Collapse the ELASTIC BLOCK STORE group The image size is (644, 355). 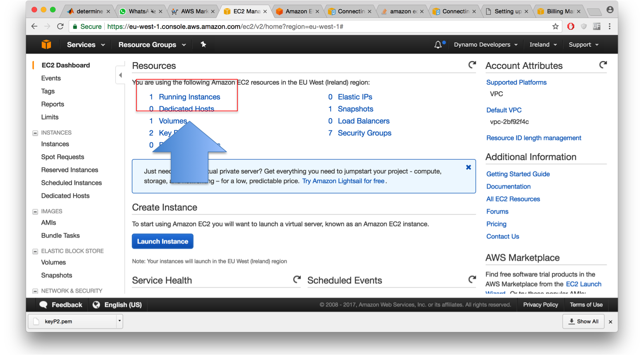pyautogui.click(x=35, y=251)
